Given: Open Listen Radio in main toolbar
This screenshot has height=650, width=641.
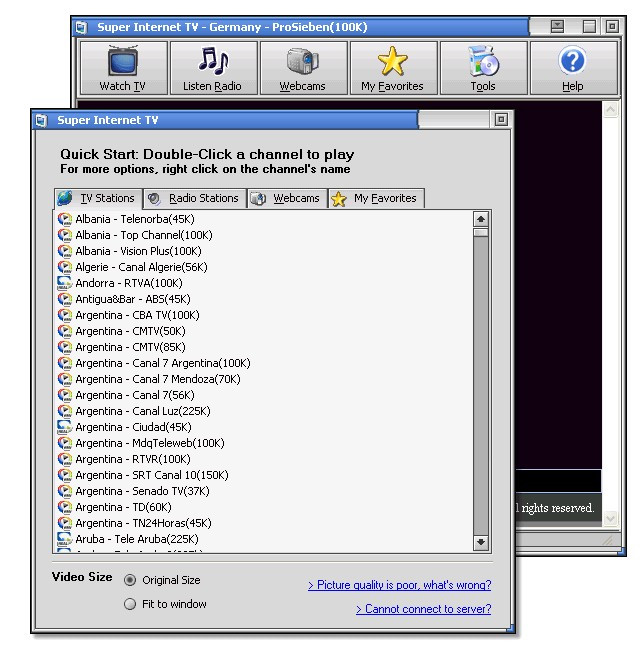Looking at the screenshot, I should click(213, 68).
